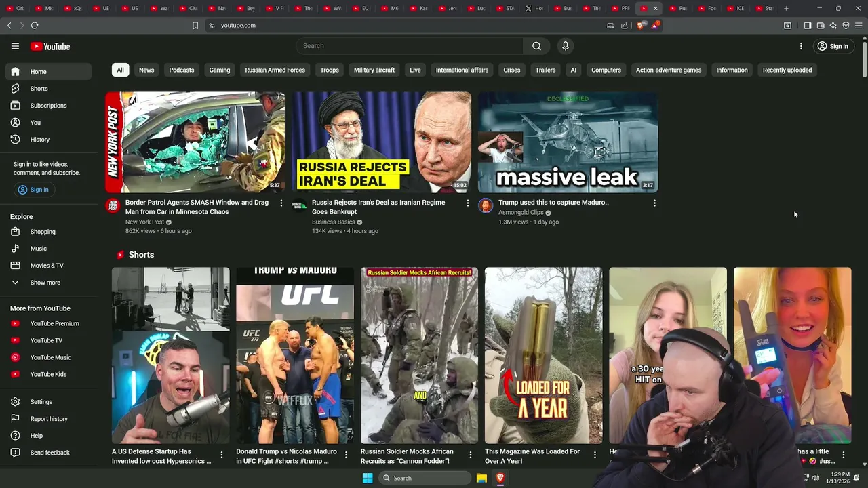Viewport: 868px width, 488px height.
Task: Open sidebar Settings gear
Action: coord(48,402)
